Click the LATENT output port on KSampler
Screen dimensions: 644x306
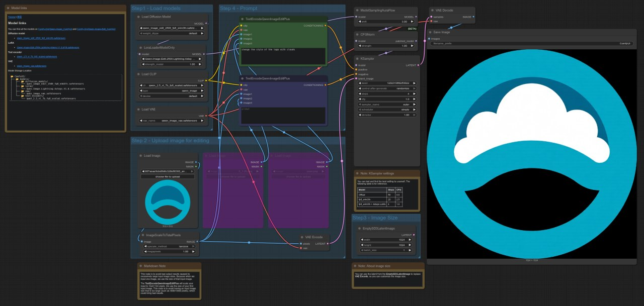pos(418,65)
